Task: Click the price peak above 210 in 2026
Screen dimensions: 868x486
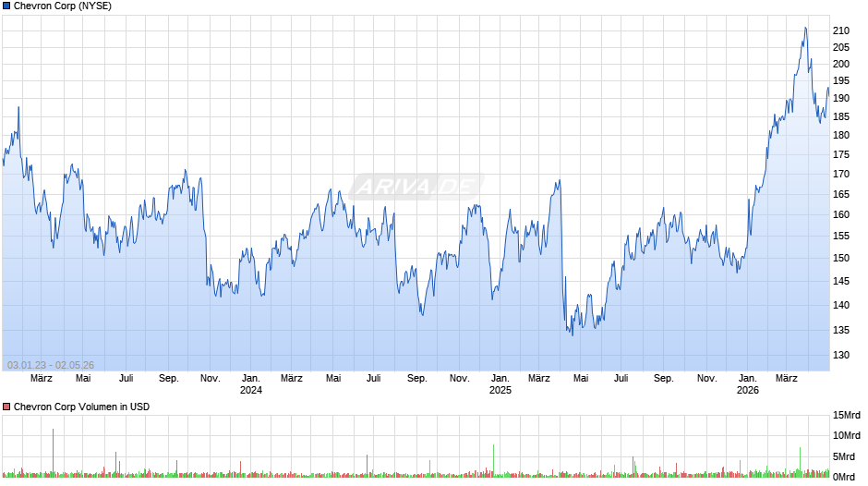Action: (x=805, y=29)
